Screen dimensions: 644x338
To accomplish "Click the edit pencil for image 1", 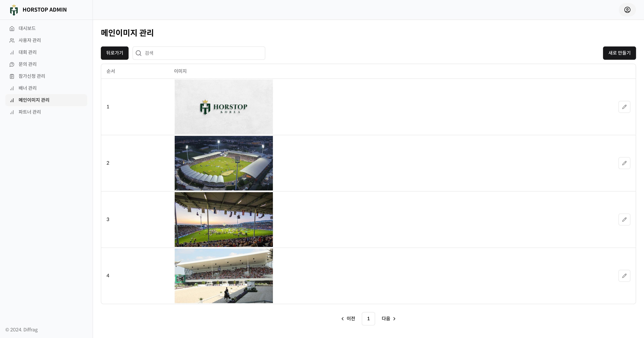I will click(624, 107).
